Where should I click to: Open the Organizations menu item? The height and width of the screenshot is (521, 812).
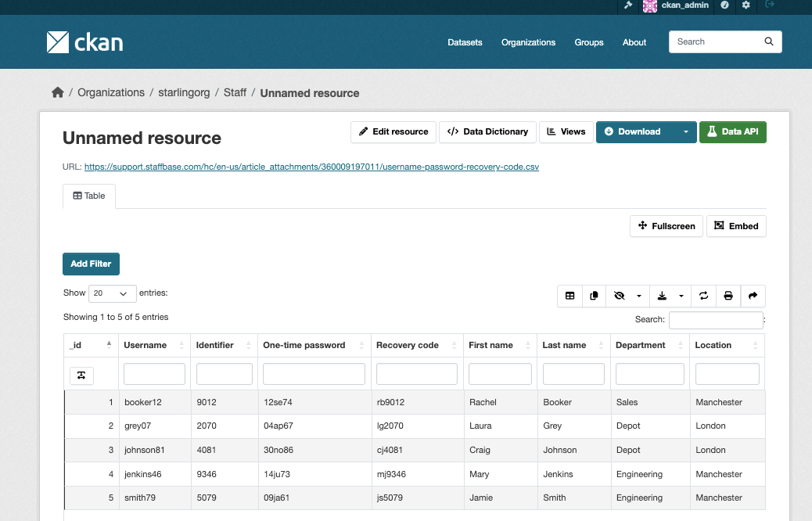pyautogui.click(x=528, y=42)
